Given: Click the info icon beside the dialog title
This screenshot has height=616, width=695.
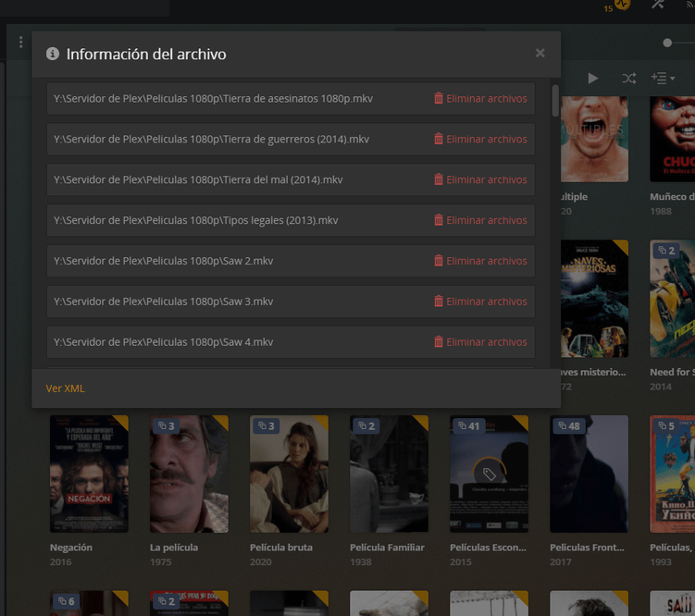Looking at the screenshot, I should click(53, 54).
